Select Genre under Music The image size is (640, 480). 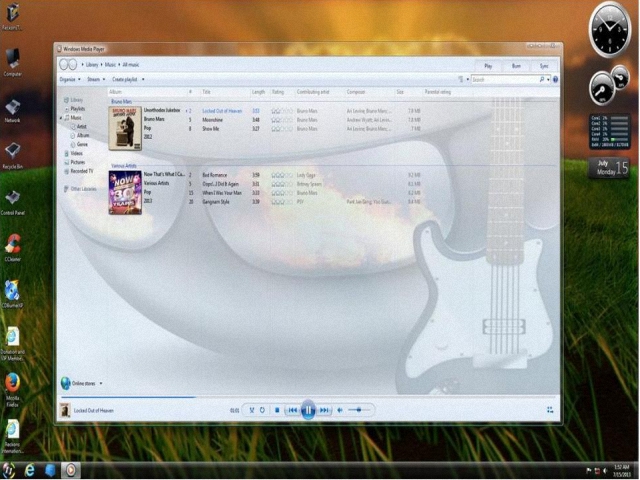click(x=82, y=144)
